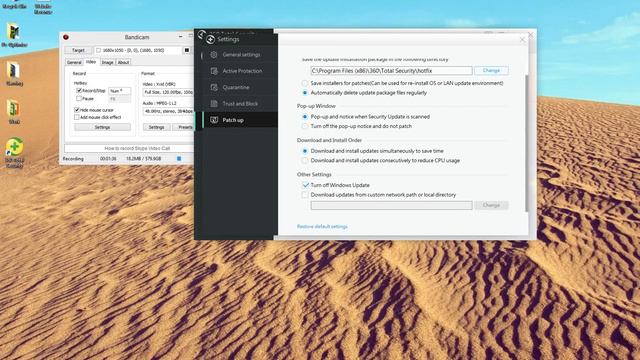Open the second desktop shortcut with green-yellow icon
The height and width of the screenshot is (360, 640).
point(14,36)
